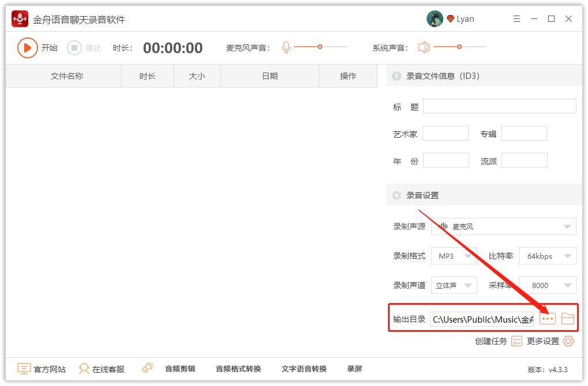
Task: Open 在线客服 online support
Action: coord(102,369)
